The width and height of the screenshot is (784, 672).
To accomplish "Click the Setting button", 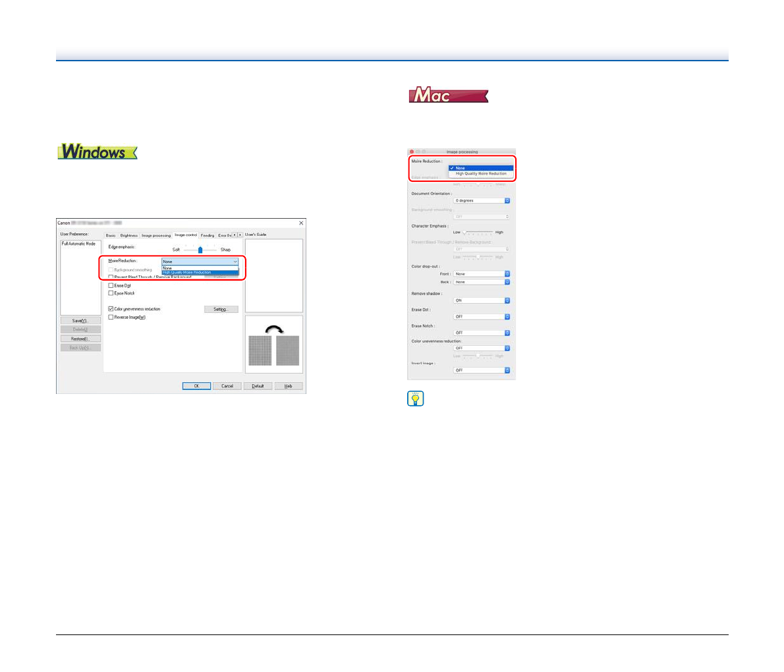I will coord(221,309).
